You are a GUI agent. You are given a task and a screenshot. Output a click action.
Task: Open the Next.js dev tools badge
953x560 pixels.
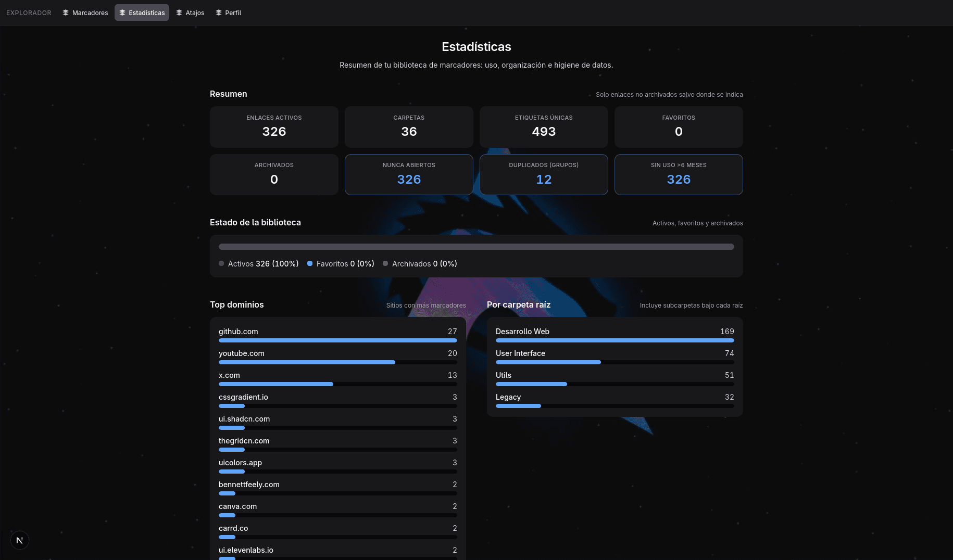click(x=20, y=540)
